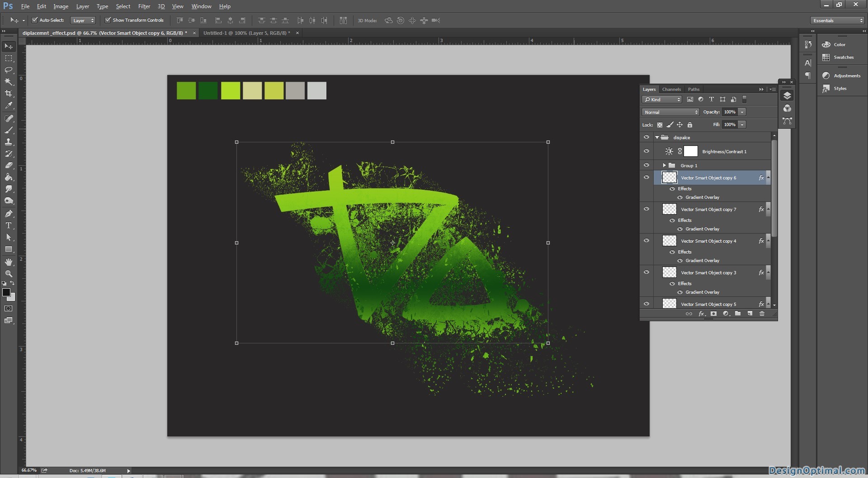The image size is (868, 478).
Task: Open the Opacity value dropdown arrow
Action: [x=742, y=112]
